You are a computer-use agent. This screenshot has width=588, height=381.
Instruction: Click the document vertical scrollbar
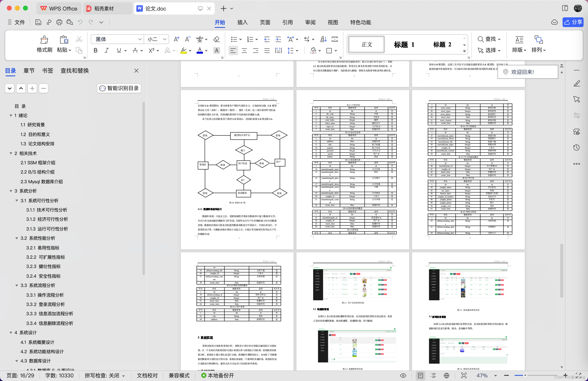562,271
